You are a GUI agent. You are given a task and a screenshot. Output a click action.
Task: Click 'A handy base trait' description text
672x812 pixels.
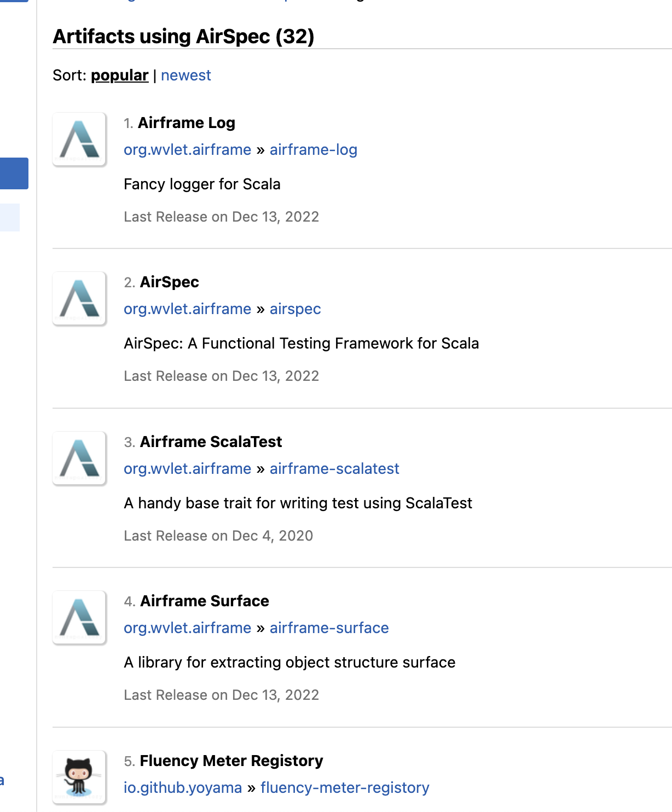[x=298, y=503]
